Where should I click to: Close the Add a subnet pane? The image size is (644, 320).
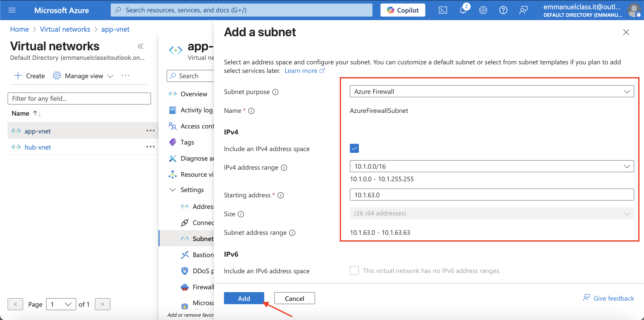pyautogui.click(x=626, y=32)
